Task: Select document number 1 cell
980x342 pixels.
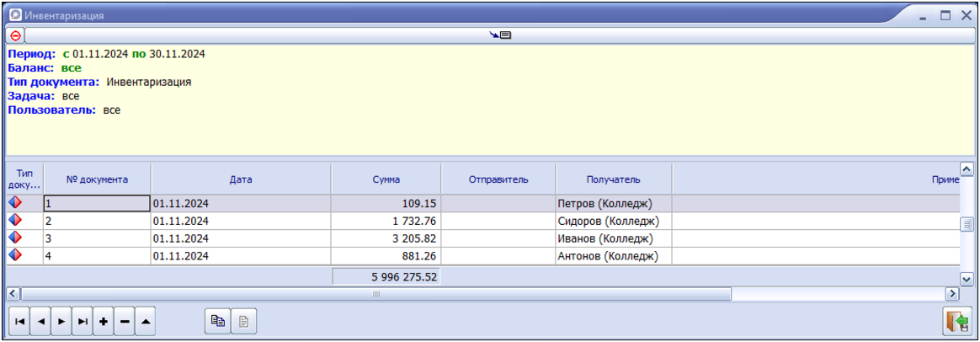Action: pos(96,203)
